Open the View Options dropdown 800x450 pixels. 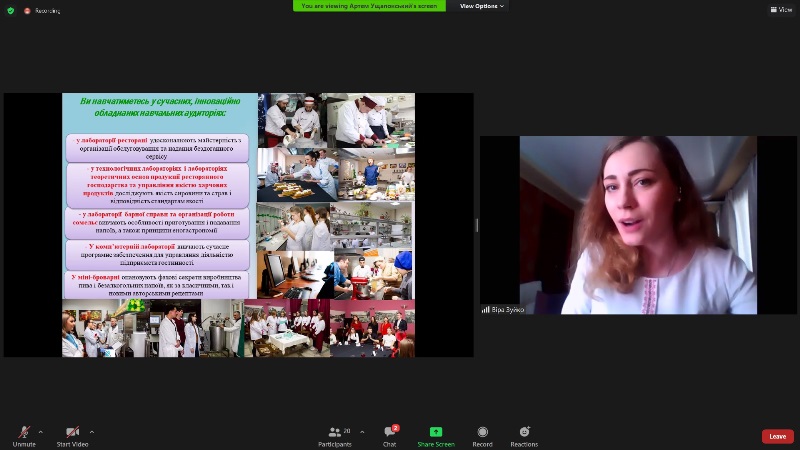point(481,6)
